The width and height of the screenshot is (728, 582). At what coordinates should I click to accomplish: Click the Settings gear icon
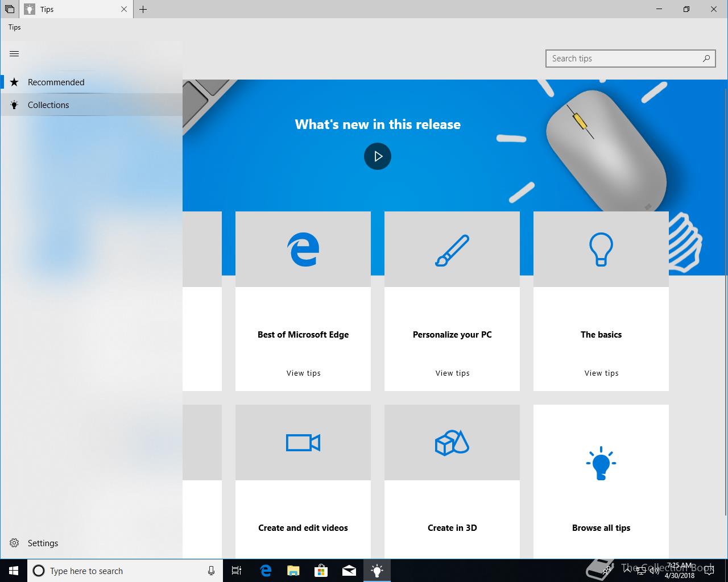(x=14, y=543)
